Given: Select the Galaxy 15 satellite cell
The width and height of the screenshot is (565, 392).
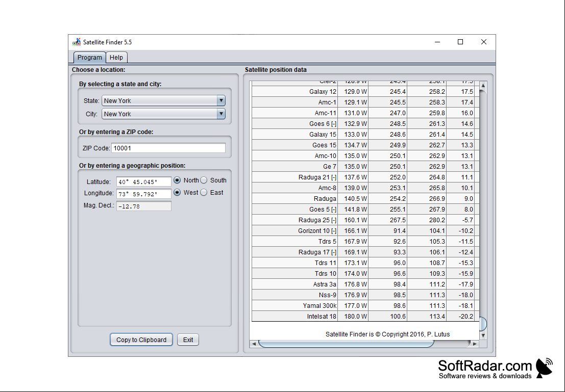Looking at the screenshot, I should click(x=295, y=135).
